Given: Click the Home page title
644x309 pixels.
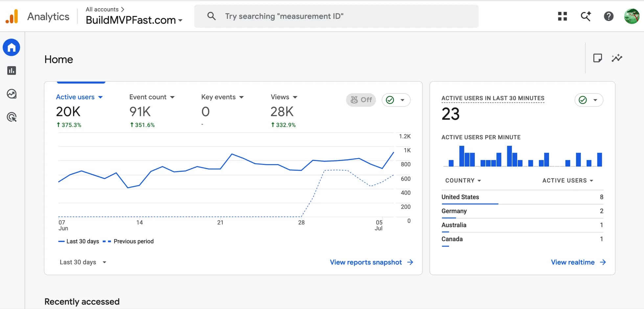Looking at the screenshot, I should click(59, 60).
